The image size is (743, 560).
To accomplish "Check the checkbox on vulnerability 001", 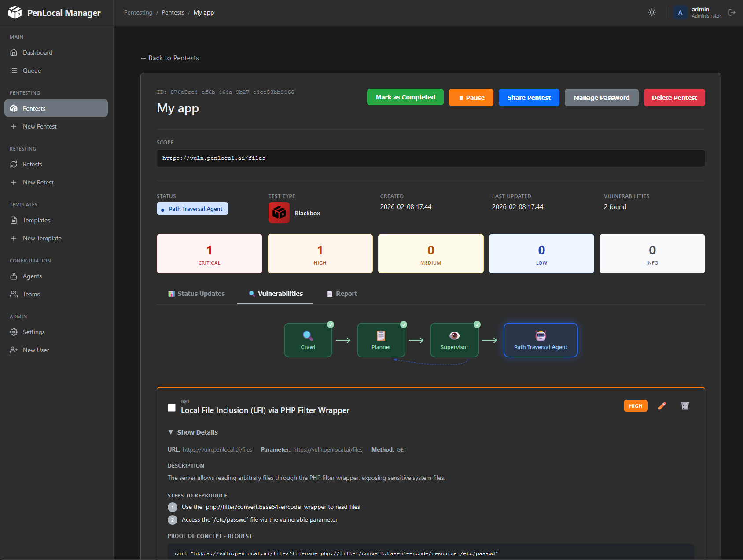I will [172, 408].
